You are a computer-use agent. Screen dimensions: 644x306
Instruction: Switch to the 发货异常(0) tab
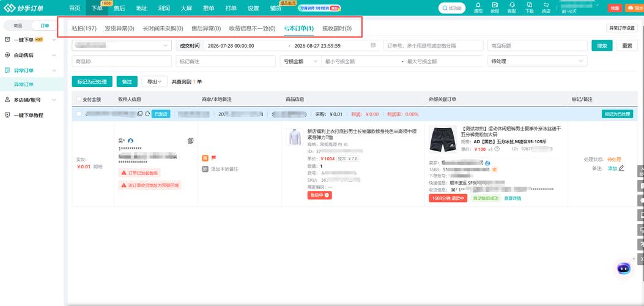click(119, 28)
